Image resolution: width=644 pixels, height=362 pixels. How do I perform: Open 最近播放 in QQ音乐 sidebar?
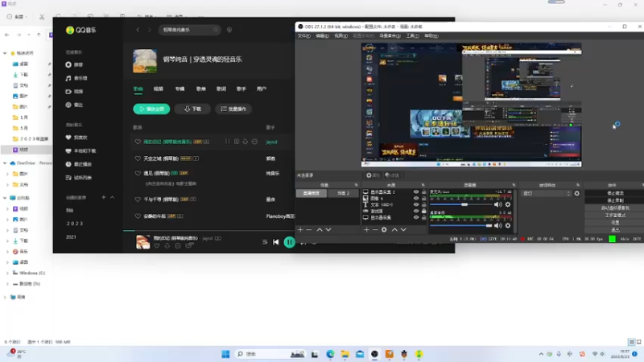click(78, 164)
